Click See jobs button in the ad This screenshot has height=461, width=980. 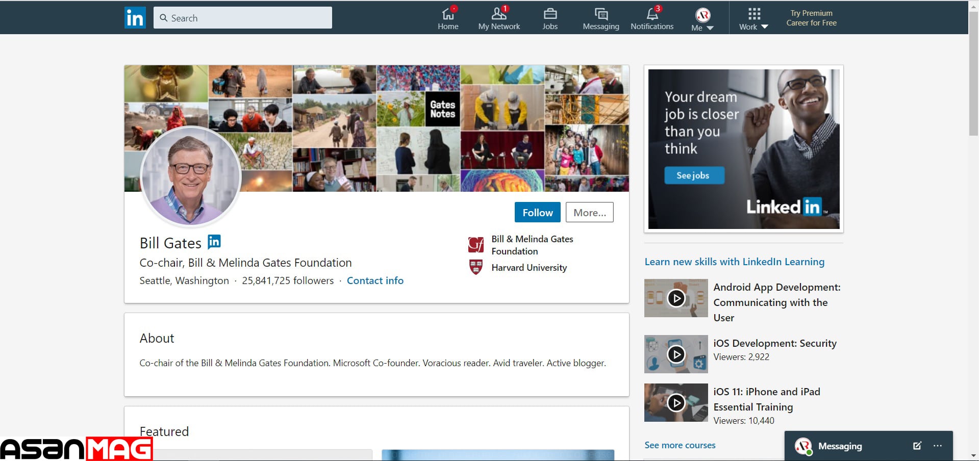(694, 175)
